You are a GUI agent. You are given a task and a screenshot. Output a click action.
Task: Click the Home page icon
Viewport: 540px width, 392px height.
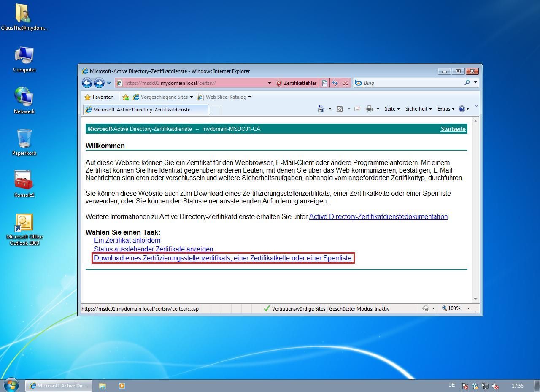(x=321, y=109)
